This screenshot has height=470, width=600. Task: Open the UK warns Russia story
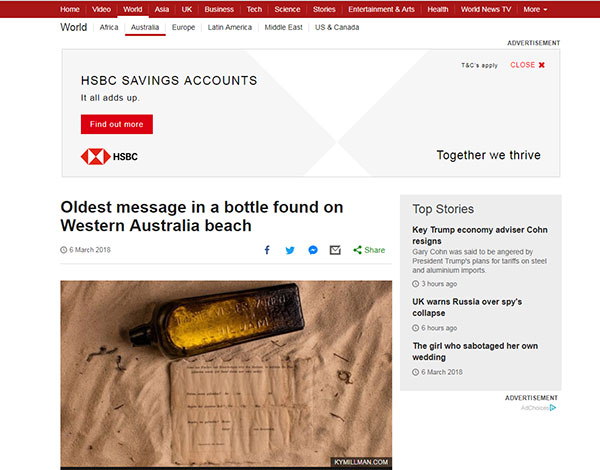pyautogui.click(x=467, y=307)
